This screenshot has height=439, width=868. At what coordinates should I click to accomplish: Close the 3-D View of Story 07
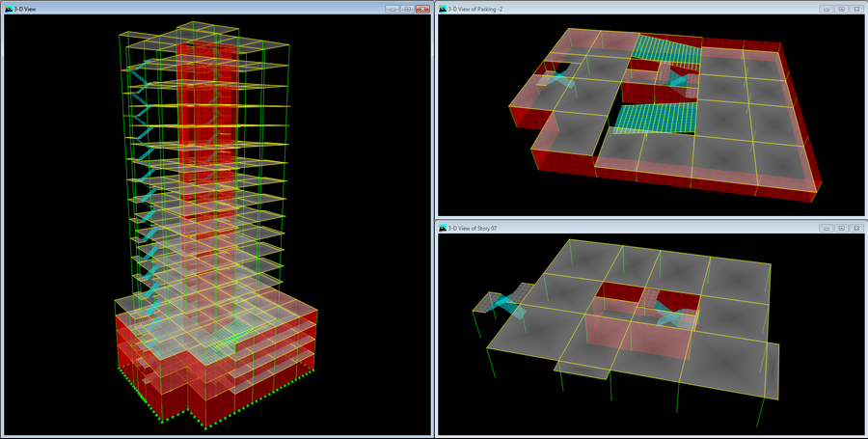[856, 229]
